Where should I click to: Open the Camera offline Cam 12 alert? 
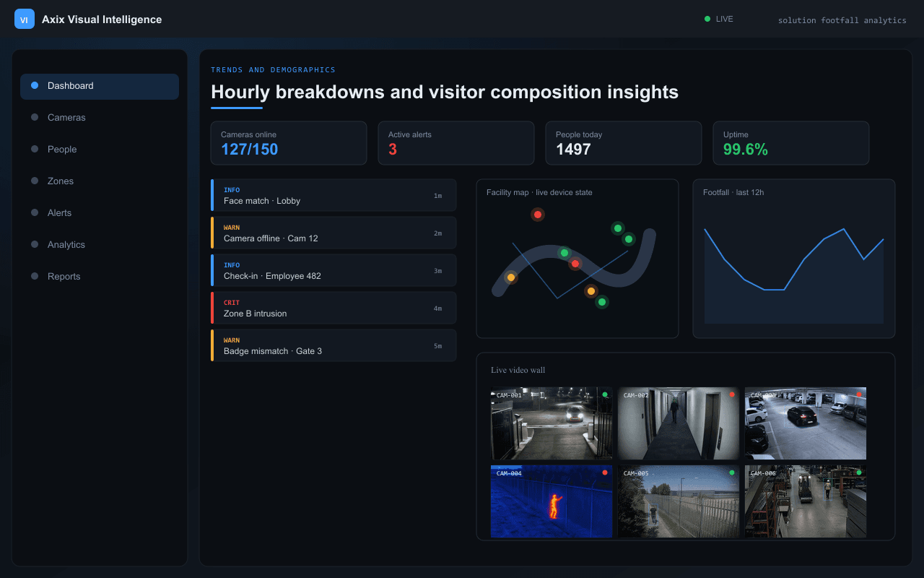pos(334,233)
